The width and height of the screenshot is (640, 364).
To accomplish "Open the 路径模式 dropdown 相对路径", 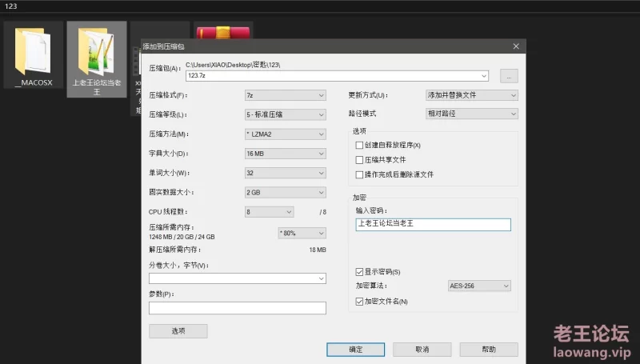I will [472, 114].
